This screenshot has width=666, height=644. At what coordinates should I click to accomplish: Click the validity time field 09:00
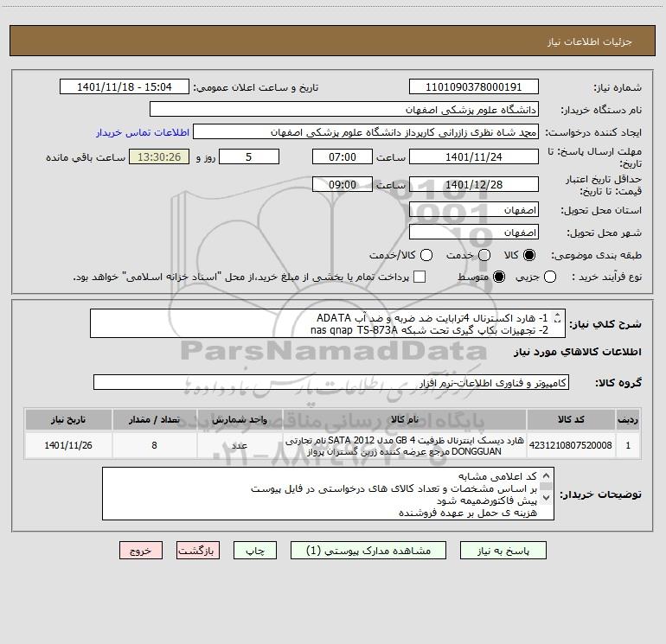[x=343, y=185]
